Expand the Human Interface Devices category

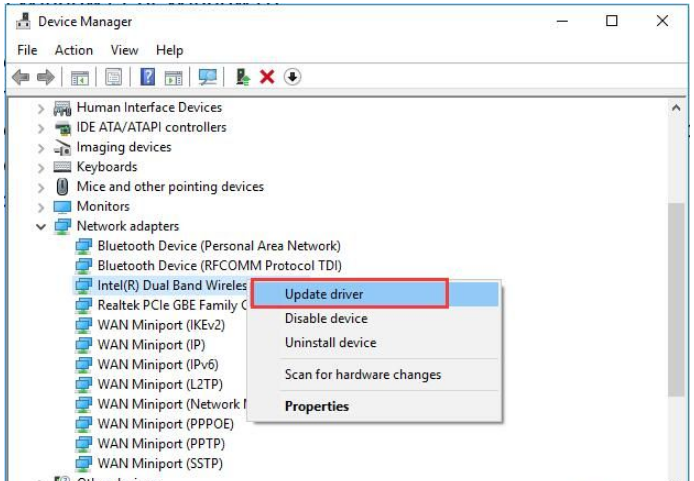[41, 108]
